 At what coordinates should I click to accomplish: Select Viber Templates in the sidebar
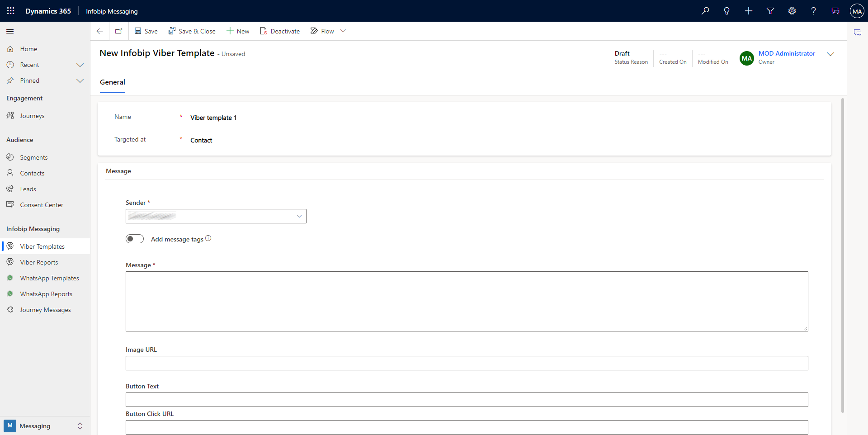[x=45, y=246]
